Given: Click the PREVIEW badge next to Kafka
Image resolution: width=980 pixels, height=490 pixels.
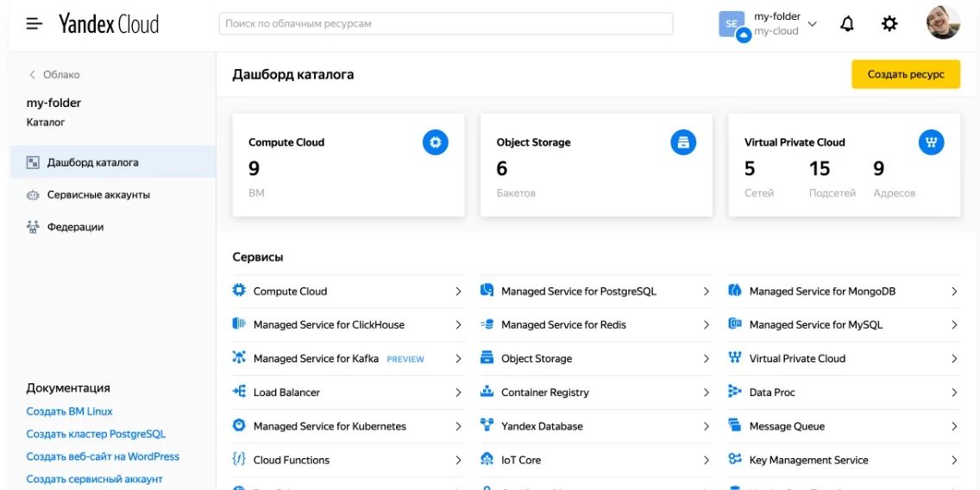Looking at the screenshot, I should coord(405,360).
